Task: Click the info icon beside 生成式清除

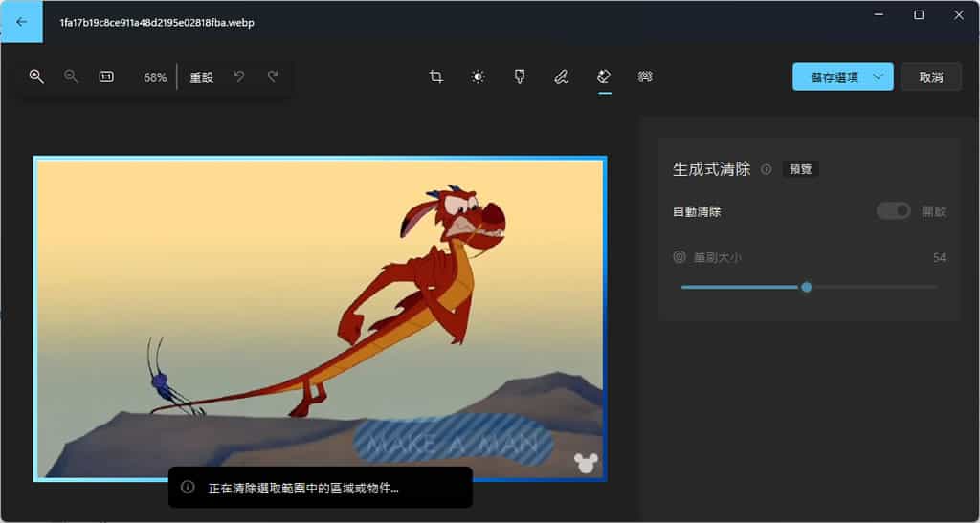Action: [767, 169]
